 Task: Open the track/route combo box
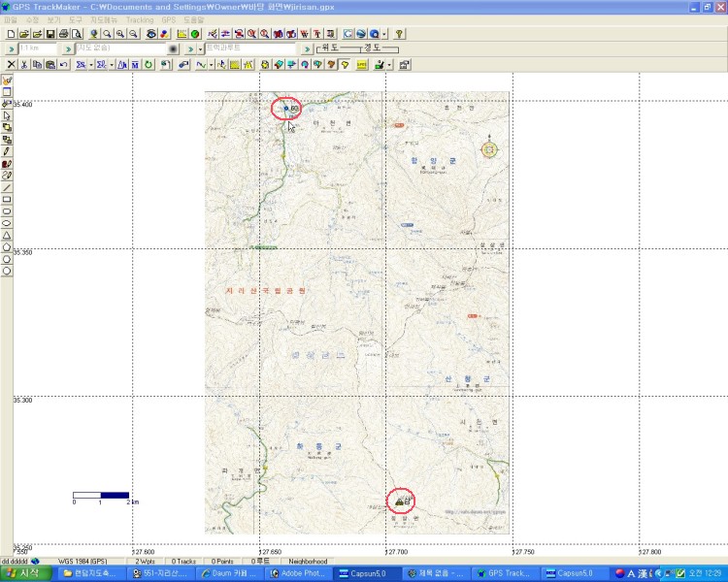[250, 48]
